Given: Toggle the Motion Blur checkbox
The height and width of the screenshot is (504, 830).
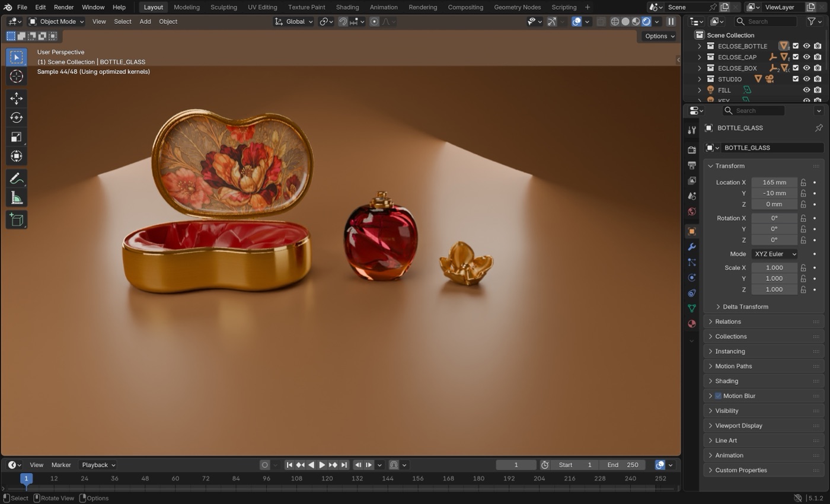Looking at the screenshot, I should click(x=718, y=396).
